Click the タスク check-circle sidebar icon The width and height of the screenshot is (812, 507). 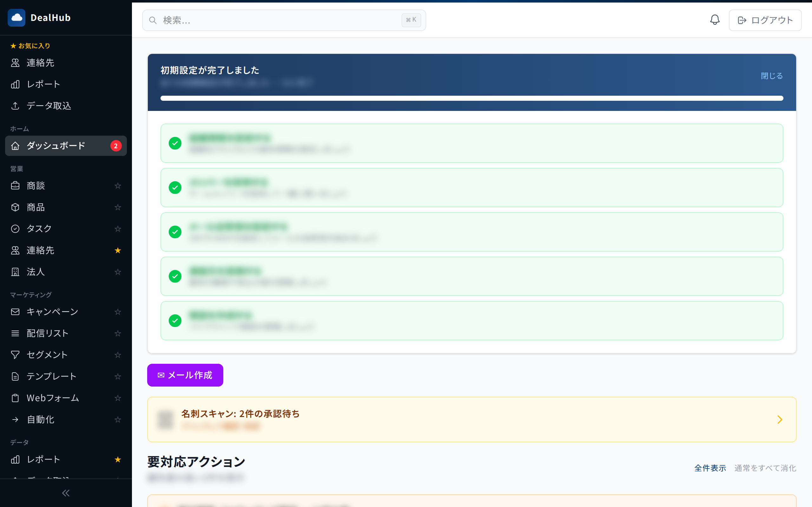pyautogui.click(x=15, y=229)
